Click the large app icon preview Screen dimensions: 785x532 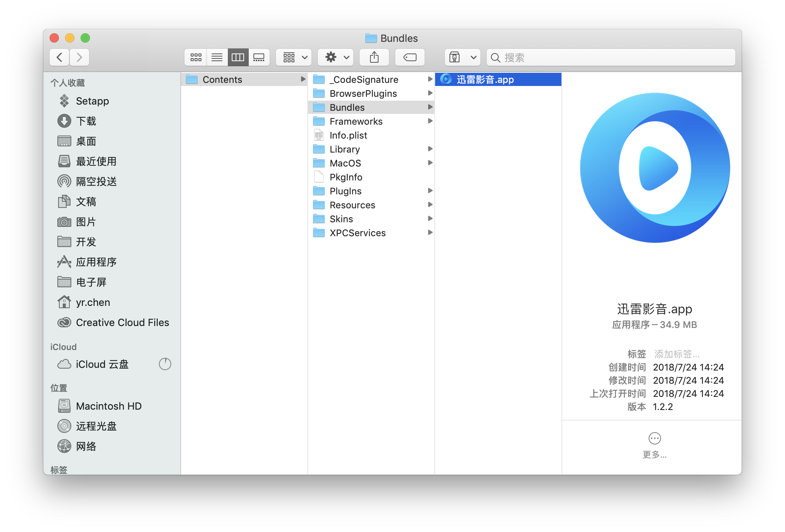pyautogui.click(x=654, y=168)
